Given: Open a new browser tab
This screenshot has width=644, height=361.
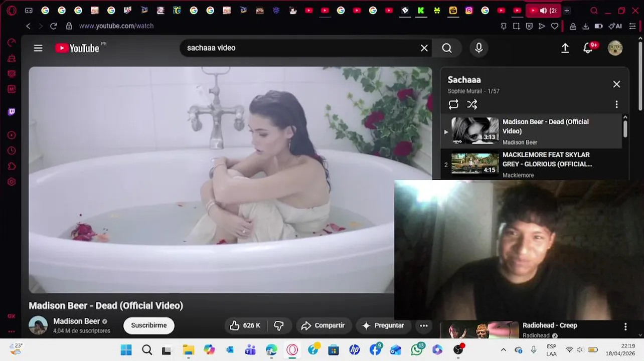Looking at the screenshot, I should click(567, 11).
